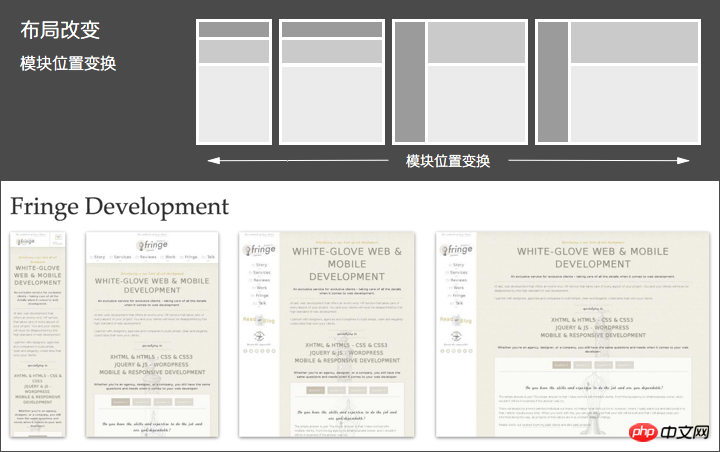Choose Talk in the widest screenshot's sidebar

pos(457,303)
